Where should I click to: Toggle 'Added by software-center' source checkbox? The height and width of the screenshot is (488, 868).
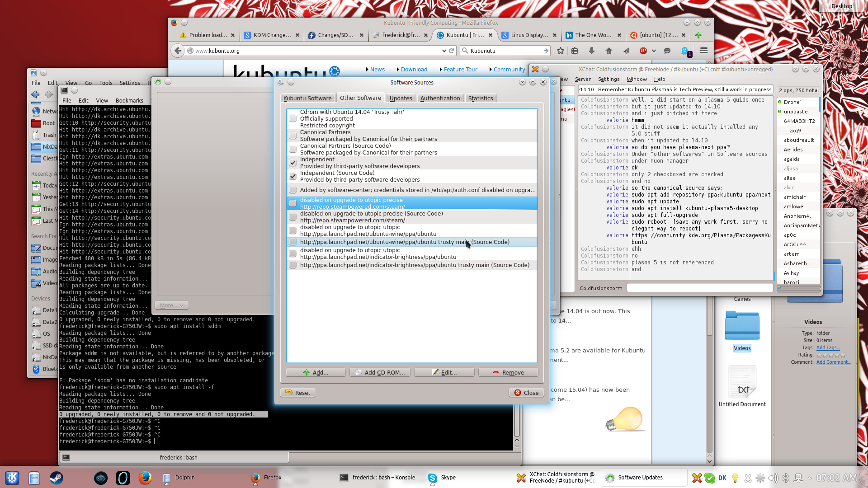point(293,190)
